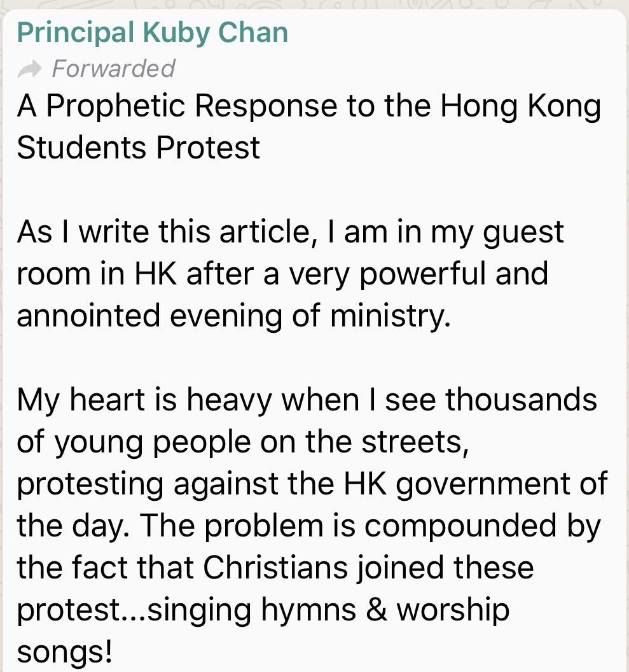Click the phrase 'HK government of'
The image size is (629, 672).
pyautogui.click(x=475, y=484)
